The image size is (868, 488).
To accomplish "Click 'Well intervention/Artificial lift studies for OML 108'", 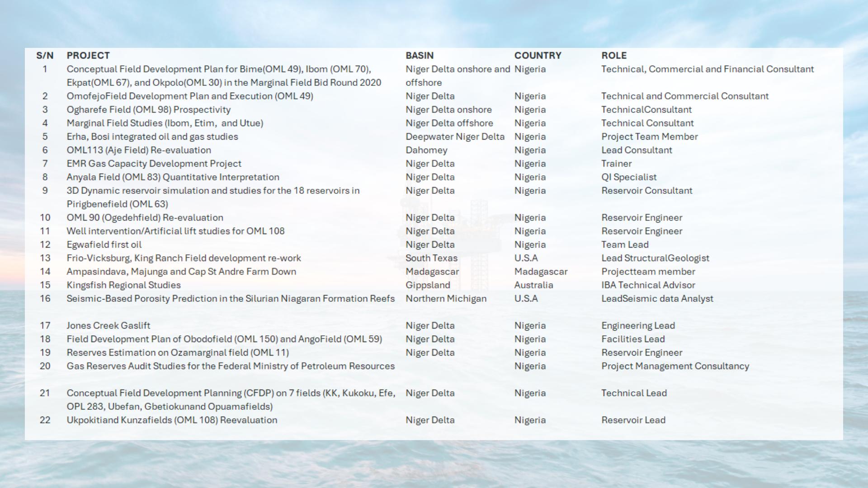I will (x=176, y=231).
